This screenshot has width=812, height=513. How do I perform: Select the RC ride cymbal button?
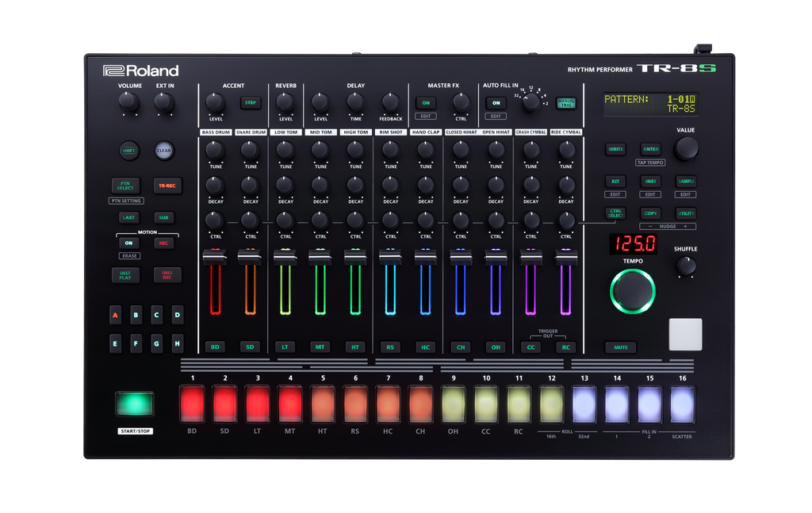(565, 346)
